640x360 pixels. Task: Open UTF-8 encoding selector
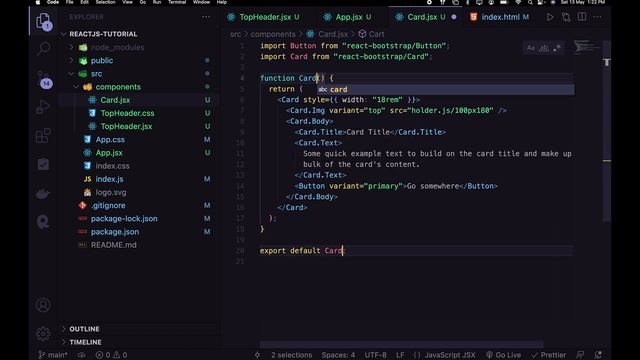pos(376,355)
